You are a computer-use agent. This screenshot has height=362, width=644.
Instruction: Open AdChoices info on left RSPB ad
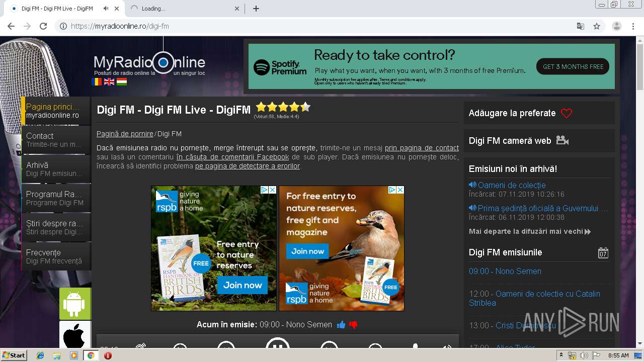pyautogui.click(x=264, y=190)
